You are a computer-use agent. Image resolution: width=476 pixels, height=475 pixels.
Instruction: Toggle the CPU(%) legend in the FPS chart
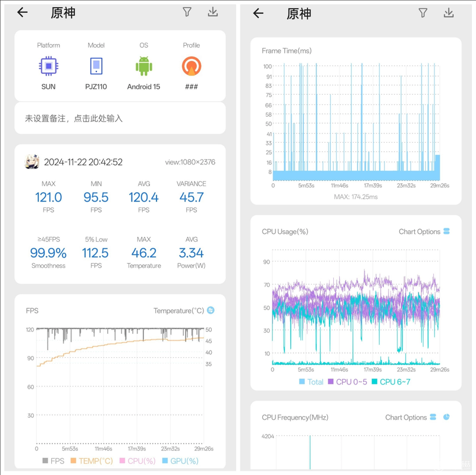(x=137, y=461)
